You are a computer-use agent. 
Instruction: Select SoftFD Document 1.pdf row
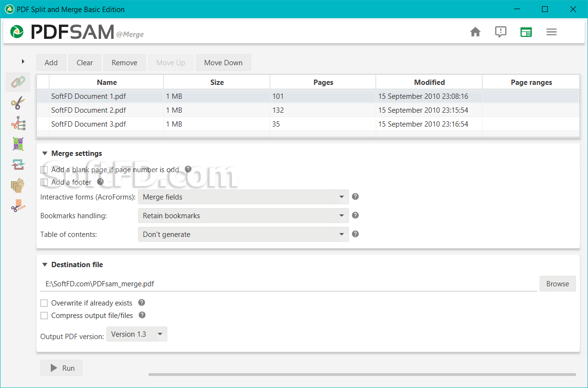pyautogui.click(x=308, y=96)
